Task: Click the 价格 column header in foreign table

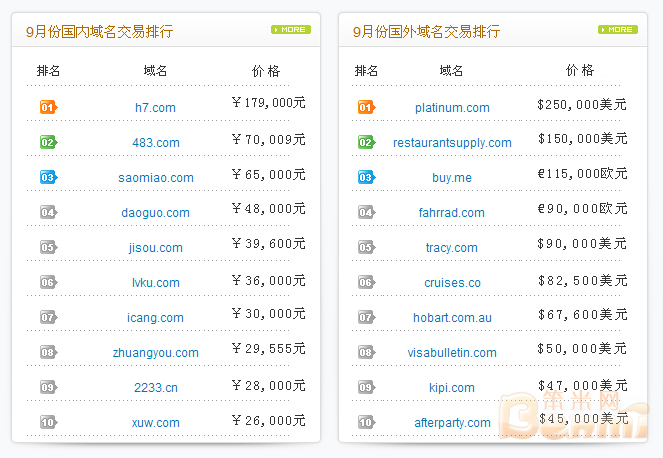Action: tap(580, 70)
